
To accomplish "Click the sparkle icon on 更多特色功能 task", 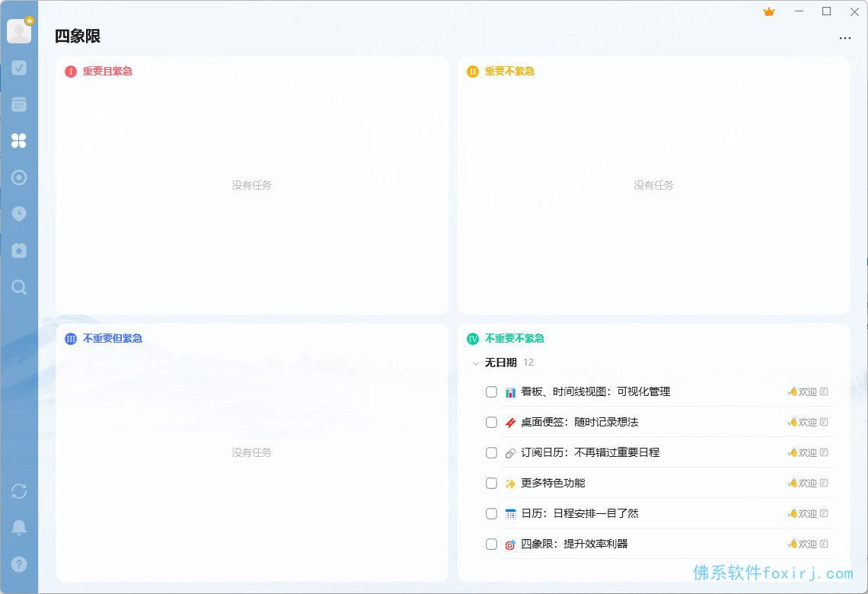I will click(510, 484).
